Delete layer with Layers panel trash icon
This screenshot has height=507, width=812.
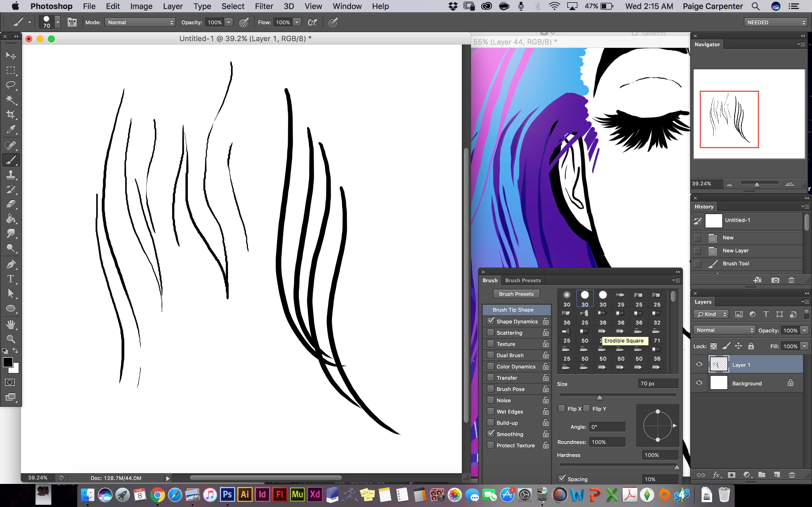[792, 475]
